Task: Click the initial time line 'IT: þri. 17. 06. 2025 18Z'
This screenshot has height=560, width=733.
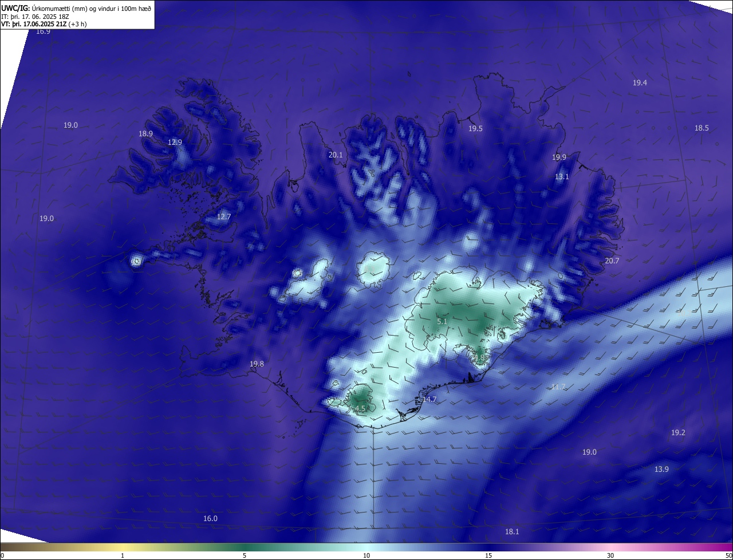Action: (34, 17)
